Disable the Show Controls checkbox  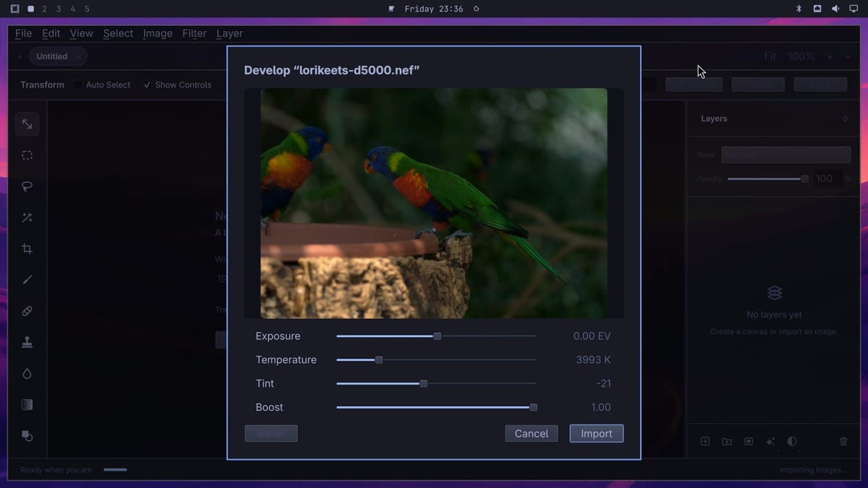pos(147,85)
